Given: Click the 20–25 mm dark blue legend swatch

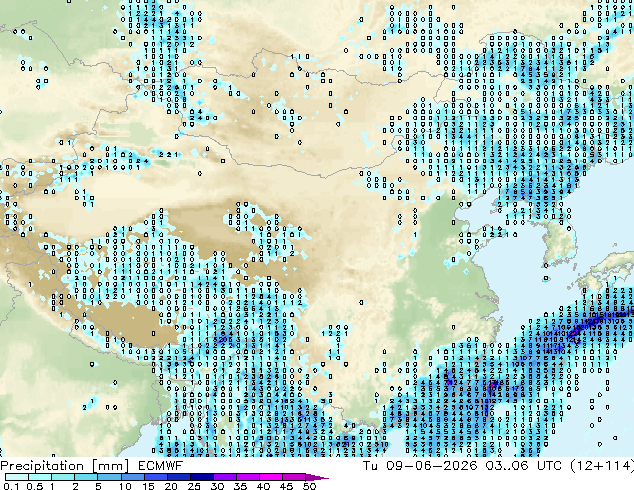Looking at the screenshot, I should [x=179, y=477].
